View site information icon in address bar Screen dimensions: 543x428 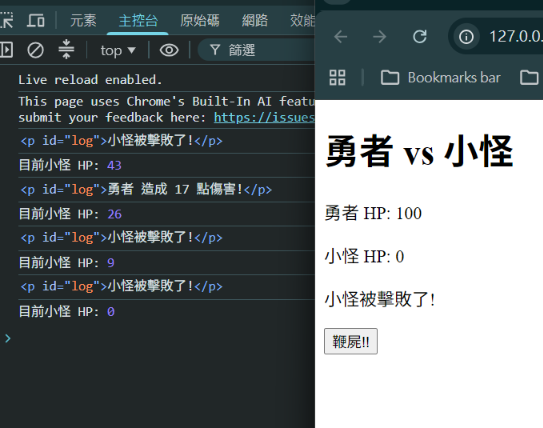coord(466,36)
